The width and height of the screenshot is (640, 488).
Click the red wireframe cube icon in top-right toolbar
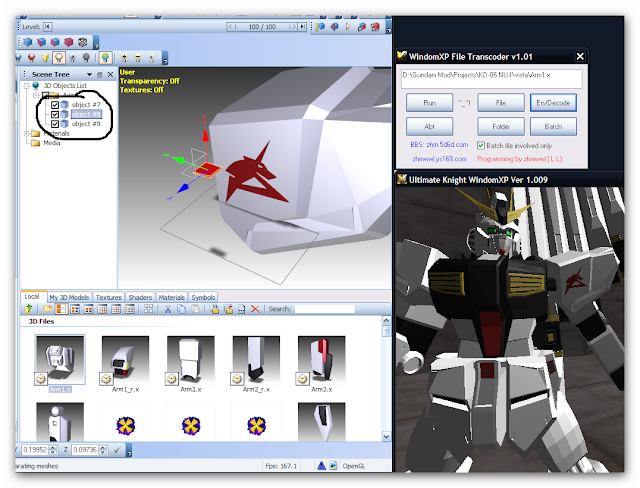(x=375, y=27)
